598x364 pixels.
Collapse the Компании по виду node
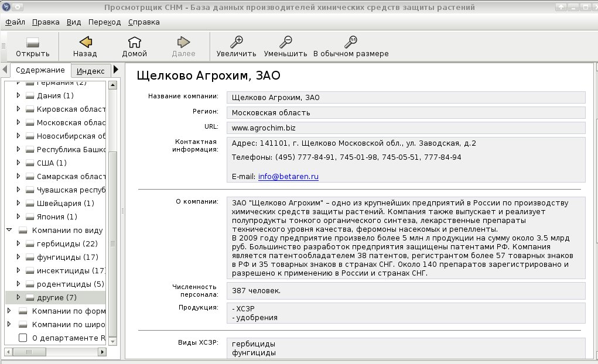(x=9, y=230)
